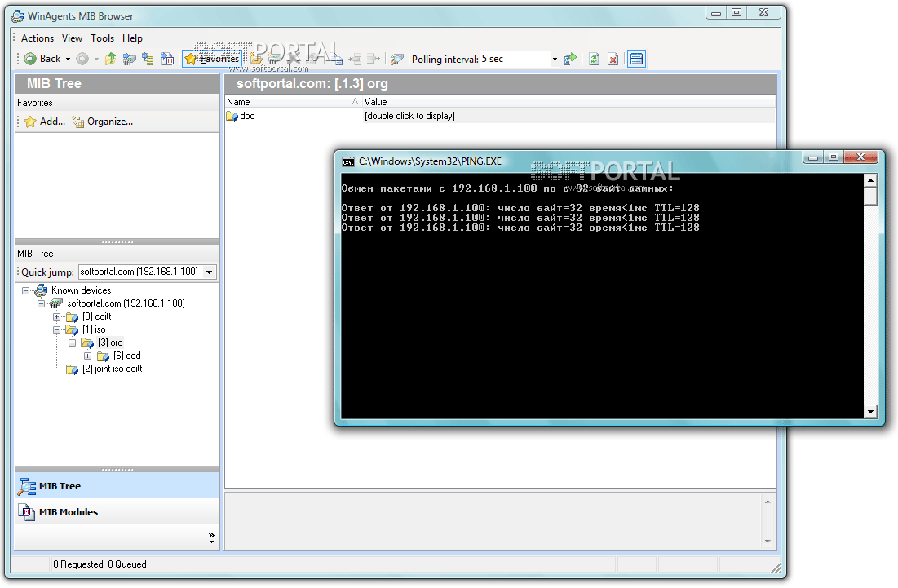Click the details pane scroll up arrow
Image resolution: width=898 pixels, height=588 pixels.
coord(768,502)
